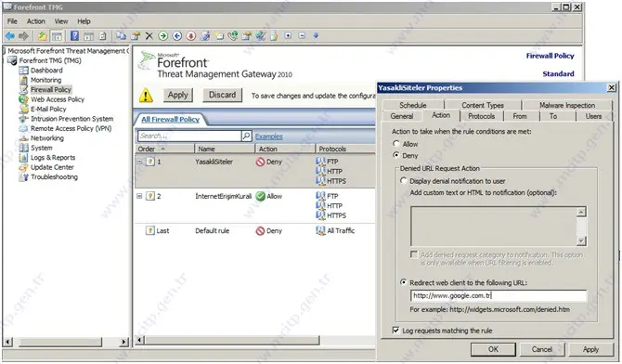Switch to the From tab
This screenshot has width=622, height=364.
tap(520, 116)
